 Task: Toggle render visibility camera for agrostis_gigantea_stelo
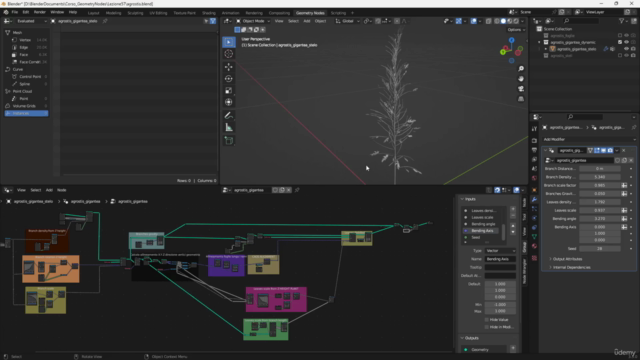(633, 49)
